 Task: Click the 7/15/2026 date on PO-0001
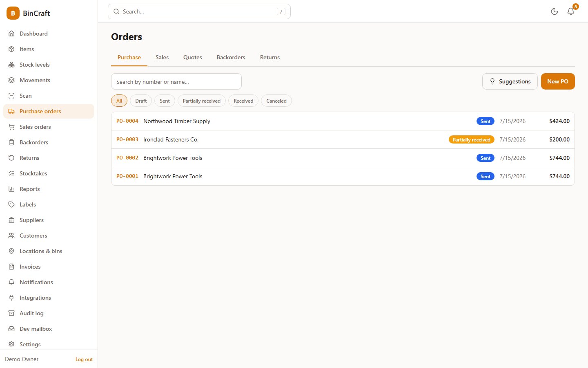pos(512,176)
